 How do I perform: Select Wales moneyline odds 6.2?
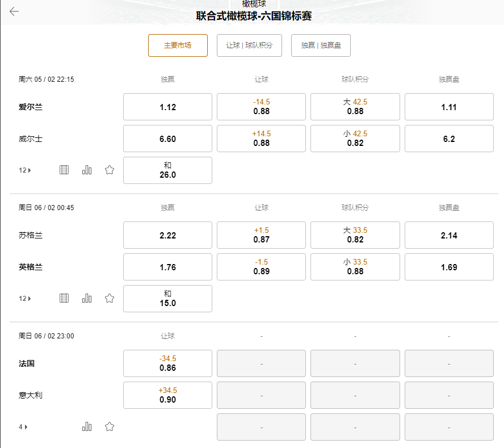click(x=449, y=139)
